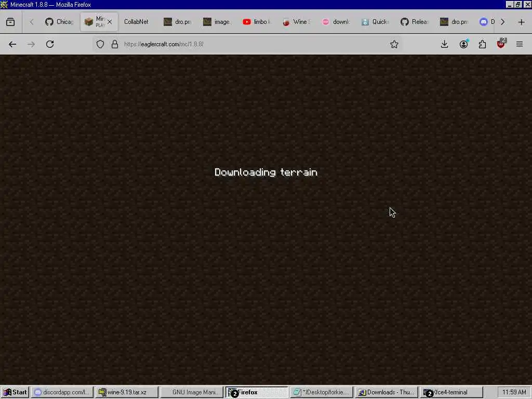Open the uBlock Origin extension
This screenshot has height=399, width=532.
point(501,44)
